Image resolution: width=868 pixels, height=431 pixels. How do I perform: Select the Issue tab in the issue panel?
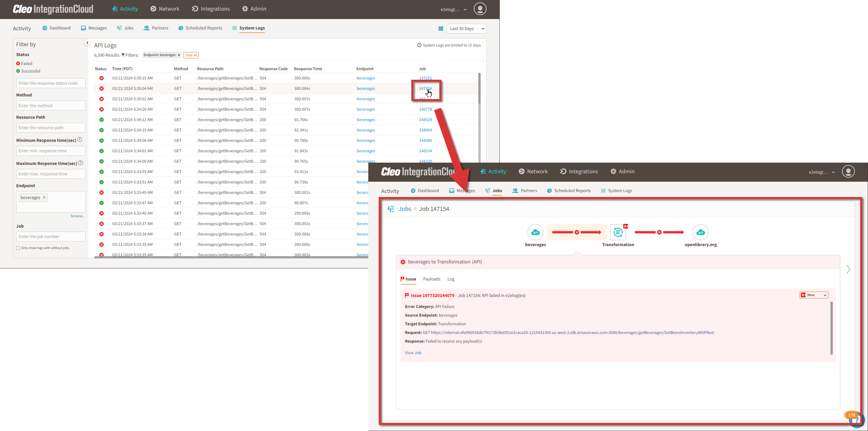pos(408,279)
